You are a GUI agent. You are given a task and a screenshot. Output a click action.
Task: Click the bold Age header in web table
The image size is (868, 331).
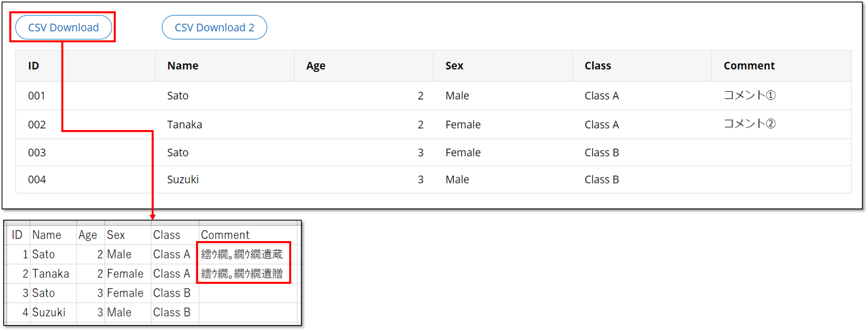coord(316,66)
